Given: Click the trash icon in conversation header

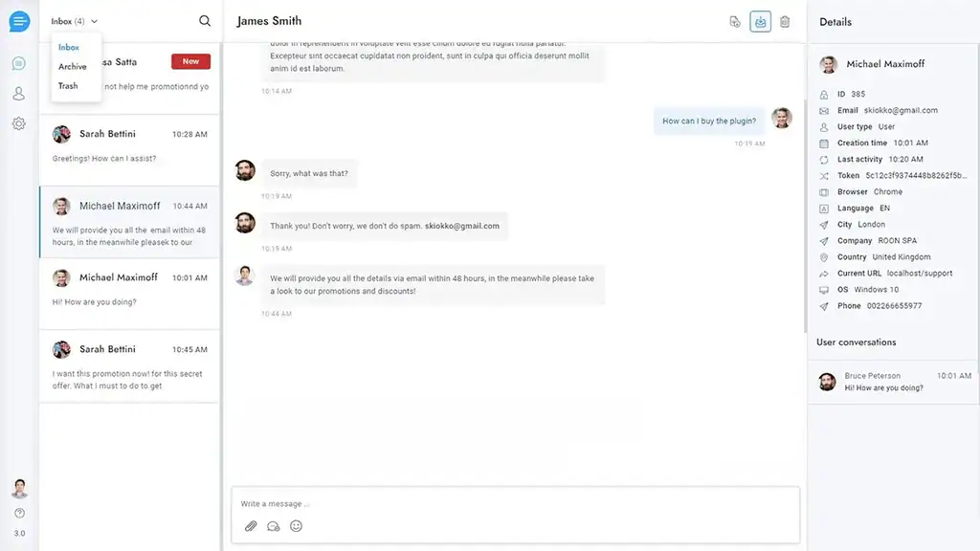Looking at the screenshot, I should [x=785, y=22].
